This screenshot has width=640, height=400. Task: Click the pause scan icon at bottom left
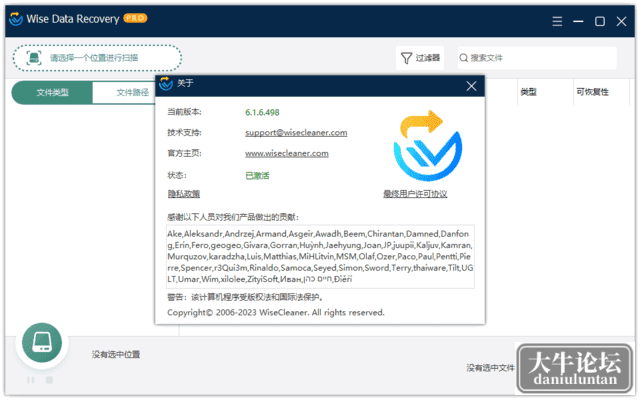(31, 380)
